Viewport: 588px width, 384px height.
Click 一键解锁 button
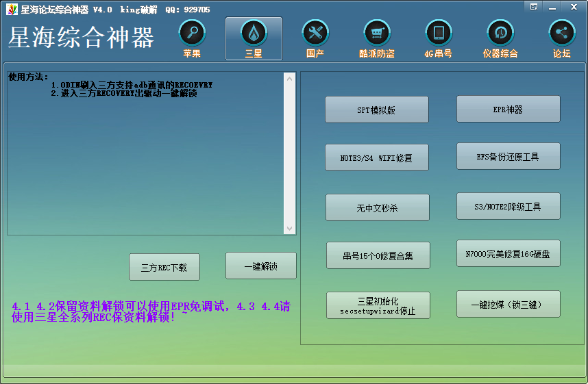pos(261,266)
